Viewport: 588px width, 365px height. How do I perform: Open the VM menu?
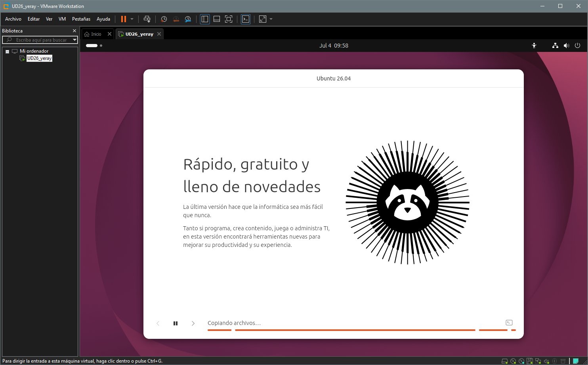[x=62, y=19]
